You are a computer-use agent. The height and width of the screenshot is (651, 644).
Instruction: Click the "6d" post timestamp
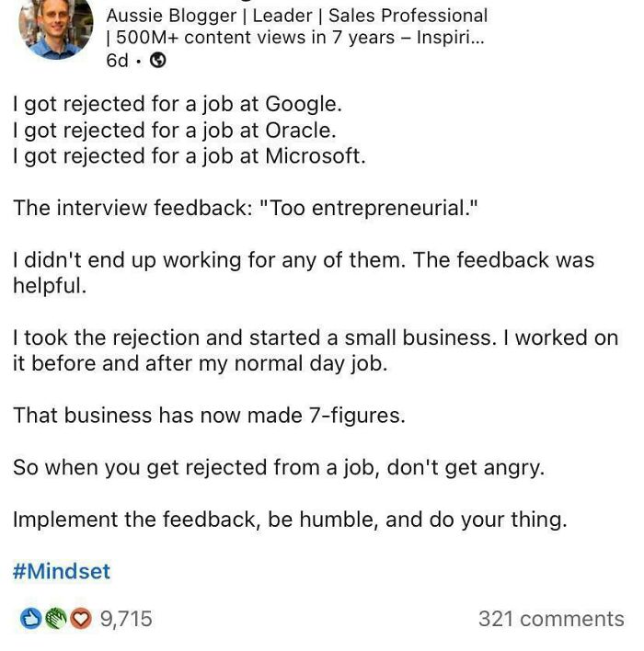coord(118,61)
